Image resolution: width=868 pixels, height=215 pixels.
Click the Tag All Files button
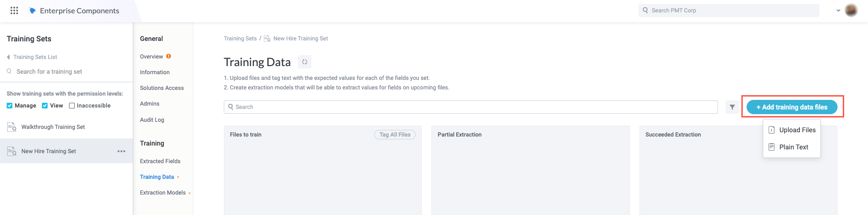(x=395, y=135)
